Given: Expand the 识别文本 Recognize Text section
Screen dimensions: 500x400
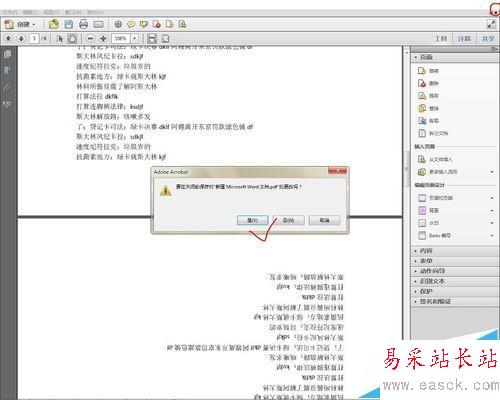Looking at the screenshot, I should [455, 281].
